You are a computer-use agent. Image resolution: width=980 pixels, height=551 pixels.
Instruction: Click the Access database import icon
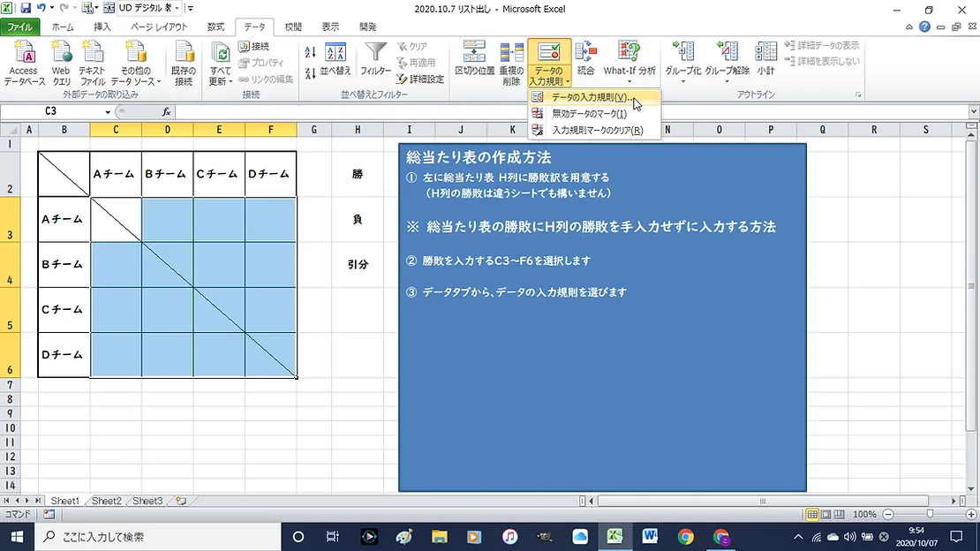pos(23,54)
